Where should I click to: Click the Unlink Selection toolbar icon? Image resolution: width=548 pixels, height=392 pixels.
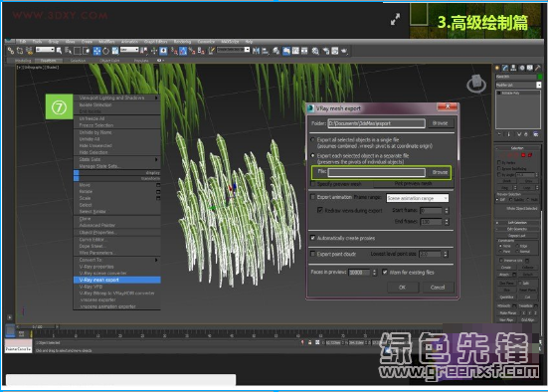[20, 51]
